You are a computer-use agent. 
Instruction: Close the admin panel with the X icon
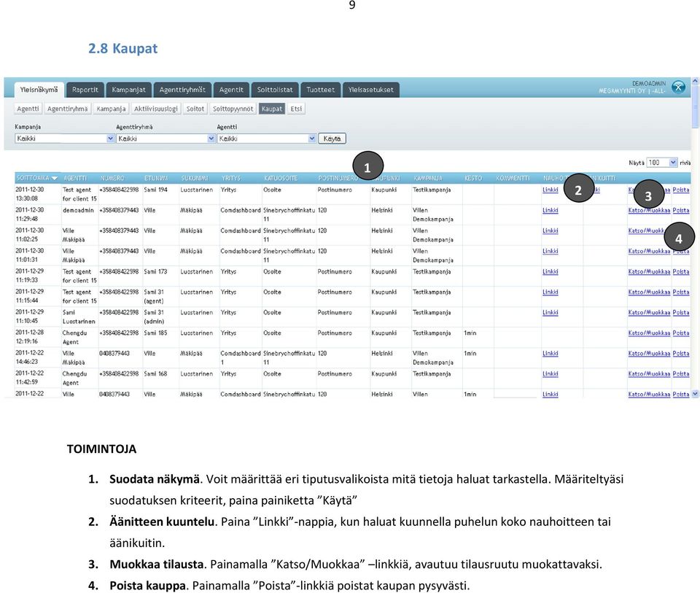click(x=678, y=87)
